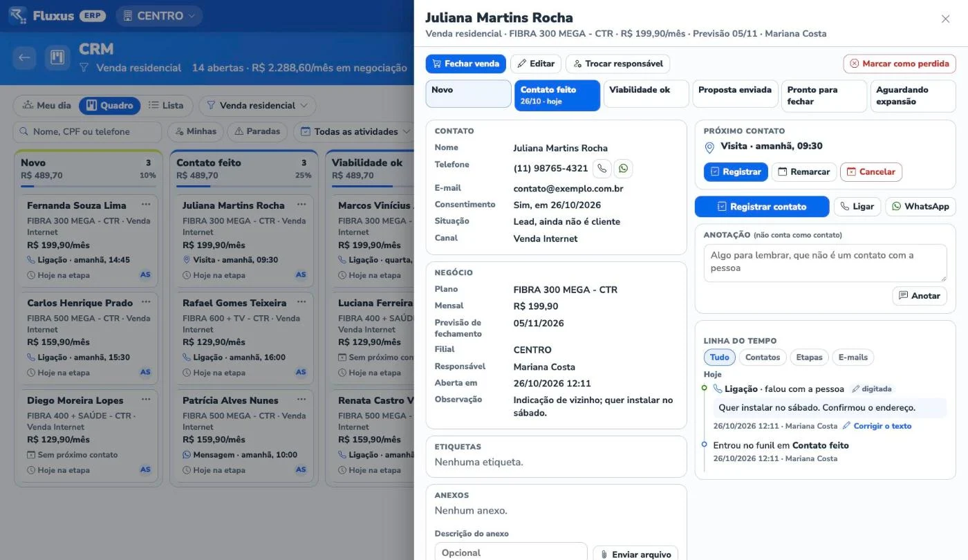Switch to Quadro board view
The width and height of the screenshot is (968, 560).
109,105
